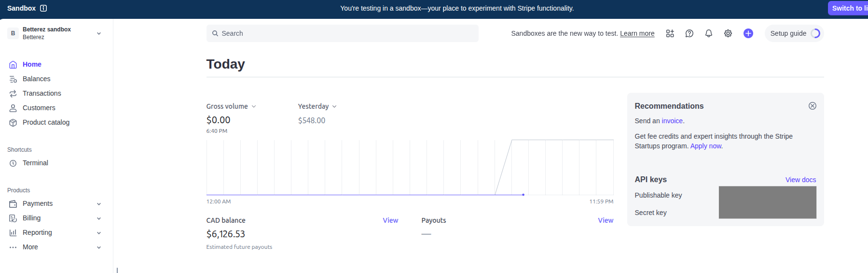Dismiss the Recommendations panel
Image resolution: width=868 pixels, height=273 pixels.
[x=812, y=106]
